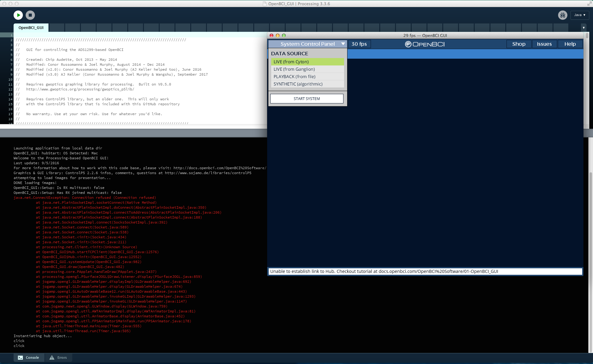593x364 pixels.
Task: Stop the sketch using the stop icon
Action: [30, 15]
